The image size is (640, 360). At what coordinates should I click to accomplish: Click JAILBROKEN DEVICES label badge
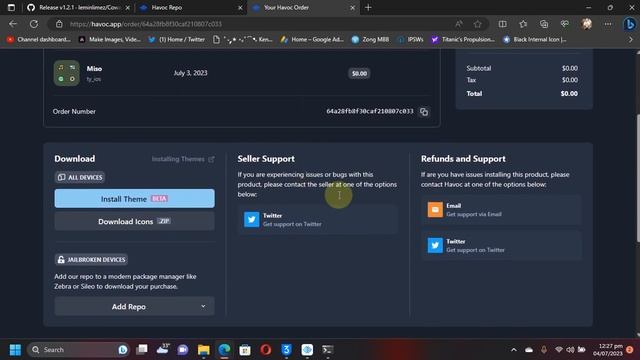click(91, 260)
